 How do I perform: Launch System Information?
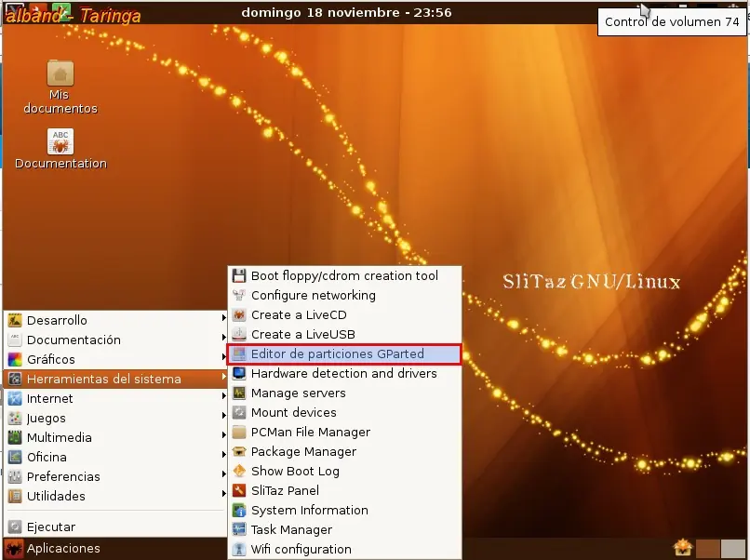pos(344,511)
